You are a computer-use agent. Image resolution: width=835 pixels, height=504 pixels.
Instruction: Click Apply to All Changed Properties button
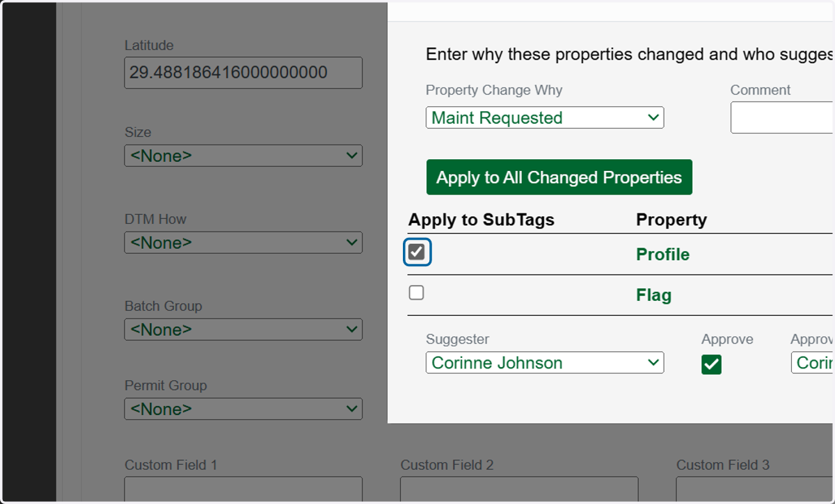point(559,177)
